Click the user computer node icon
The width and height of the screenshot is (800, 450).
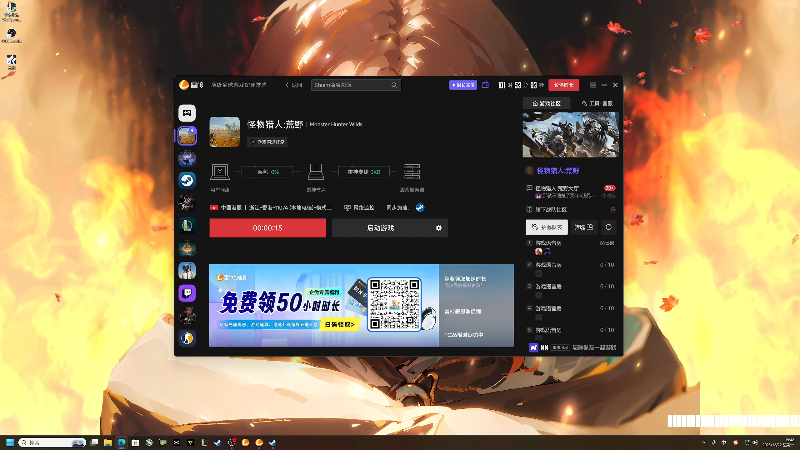220,171
